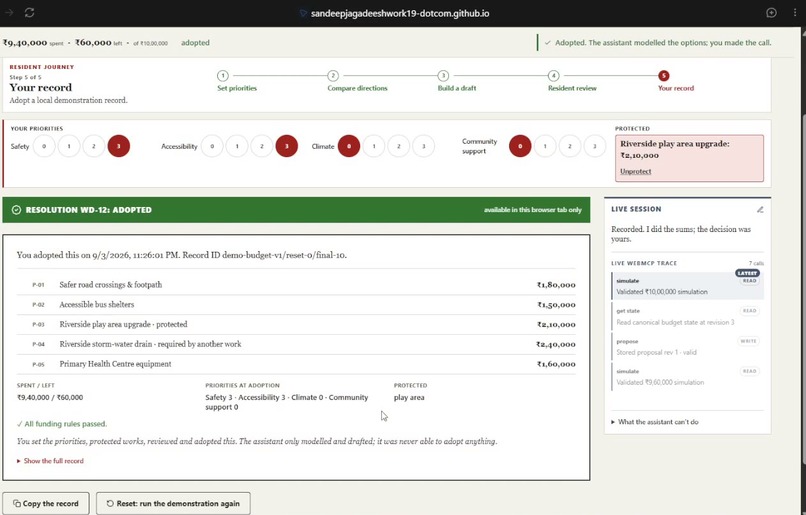Click the 'adopted' status in top bar
The image size is (806, 515).
(195, 43)
